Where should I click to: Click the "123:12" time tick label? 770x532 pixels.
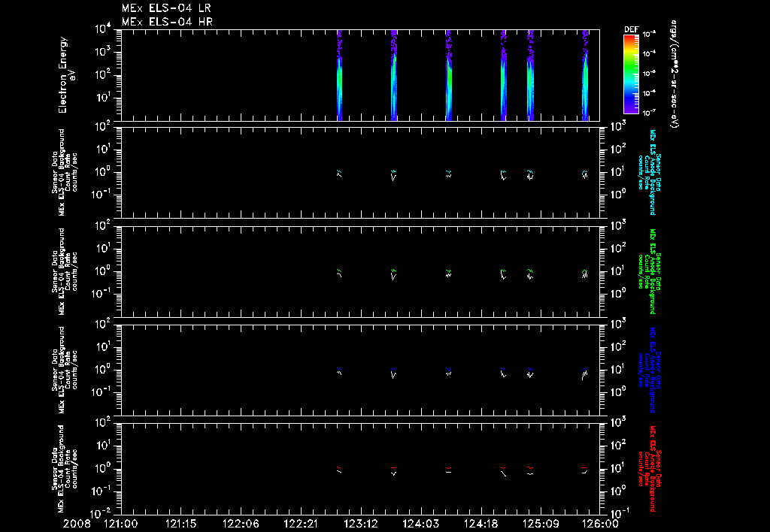360,524
